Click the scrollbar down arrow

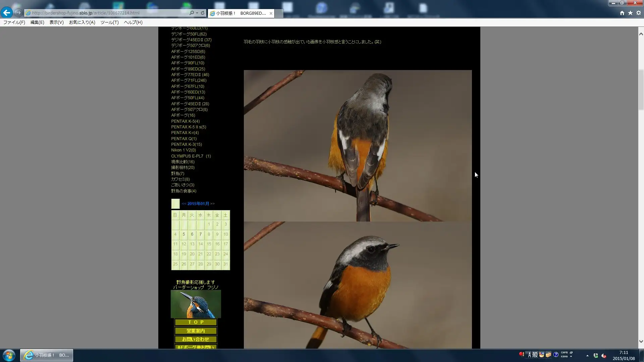tap(641, 341)
